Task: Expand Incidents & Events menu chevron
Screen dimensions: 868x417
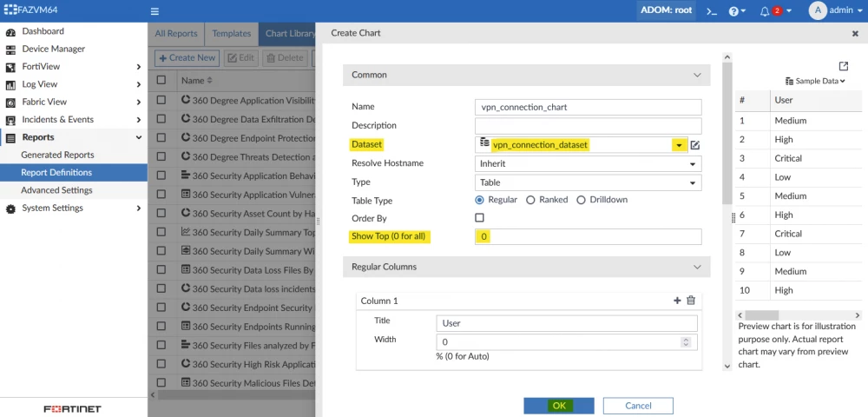Action: [138, 120]
